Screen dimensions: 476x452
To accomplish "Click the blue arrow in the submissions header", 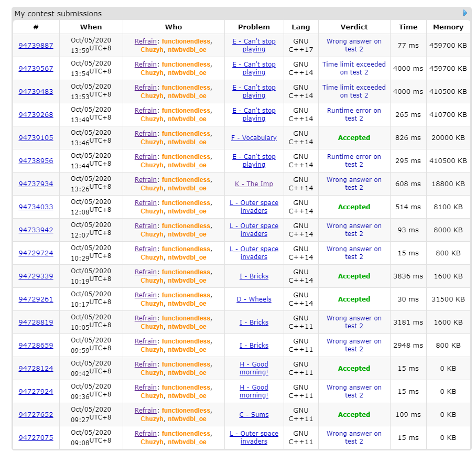I will tap(465, 13).
